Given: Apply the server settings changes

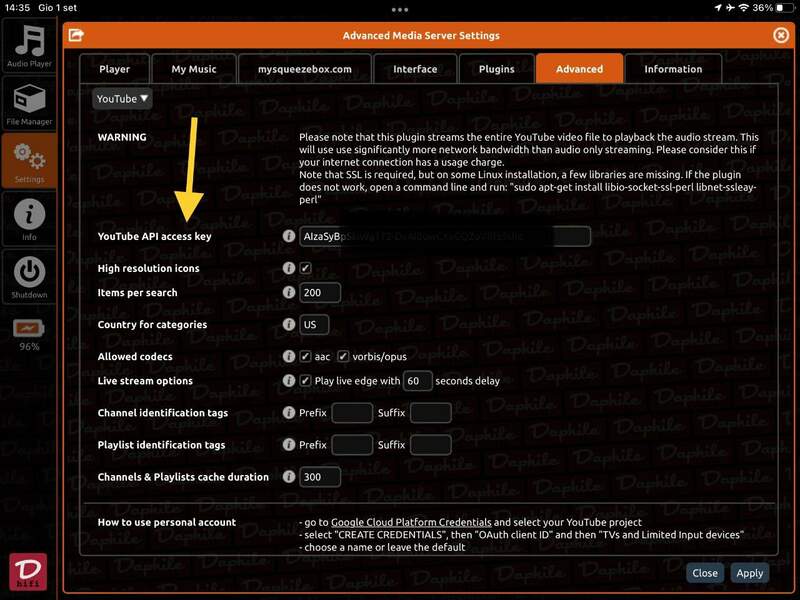Looking at the screenshot, I should coord(750,573).
